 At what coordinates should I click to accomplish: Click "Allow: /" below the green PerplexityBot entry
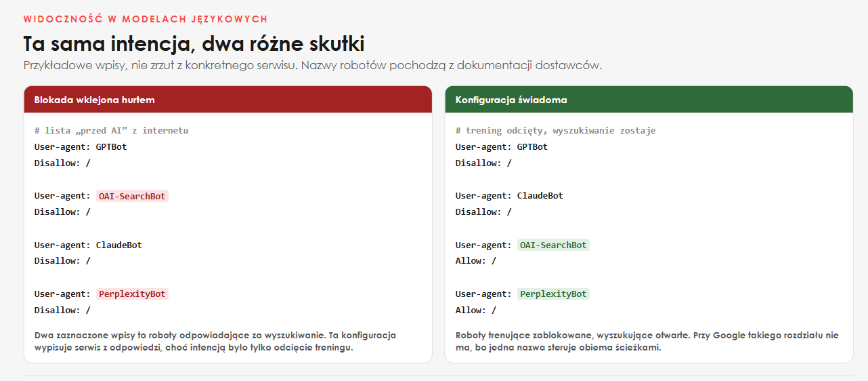(x=476, y=310)
